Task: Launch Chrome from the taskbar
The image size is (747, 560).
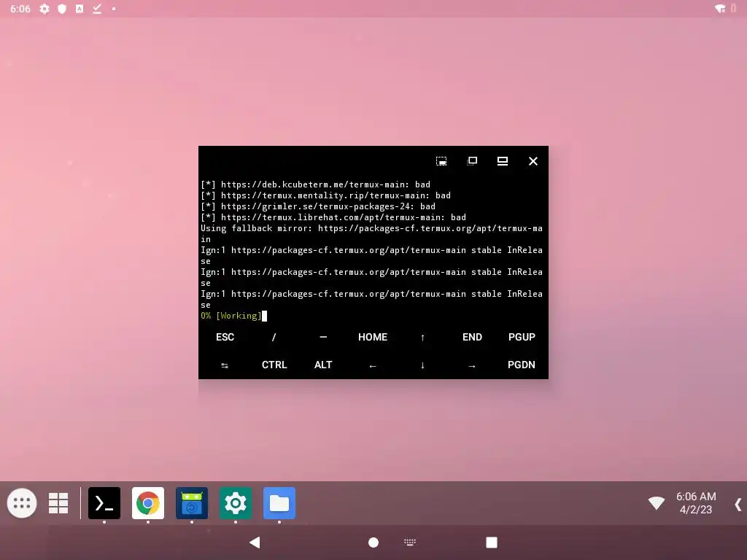Action: pyautogui.click(x=148, y=503)
